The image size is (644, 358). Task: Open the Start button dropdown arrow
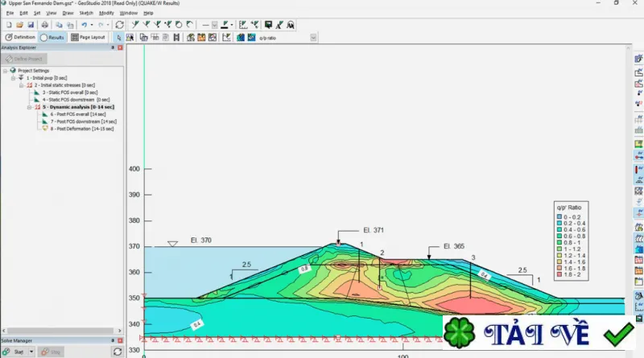tap(31, 352)
